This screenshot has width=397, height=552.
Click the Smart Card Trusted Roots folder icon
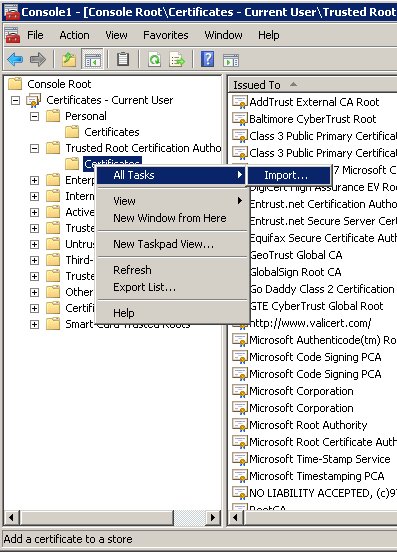click(x=53, y=324)
